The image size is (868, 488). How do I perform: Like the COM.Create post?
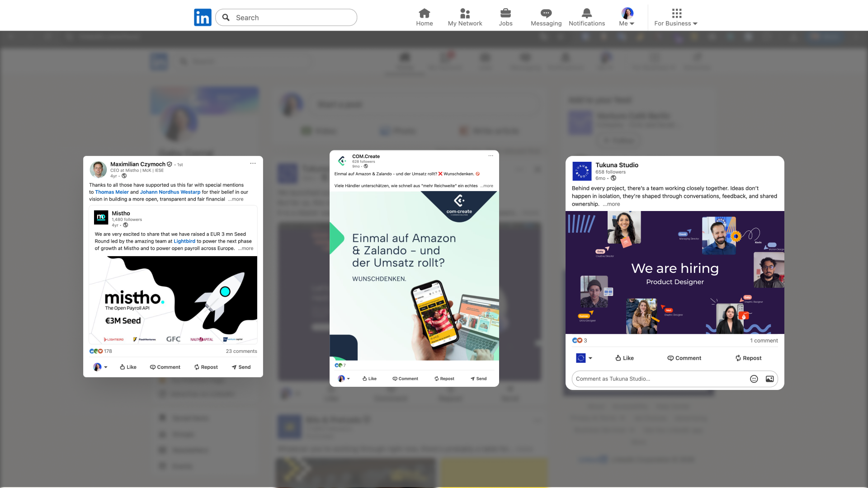point(369,379)
